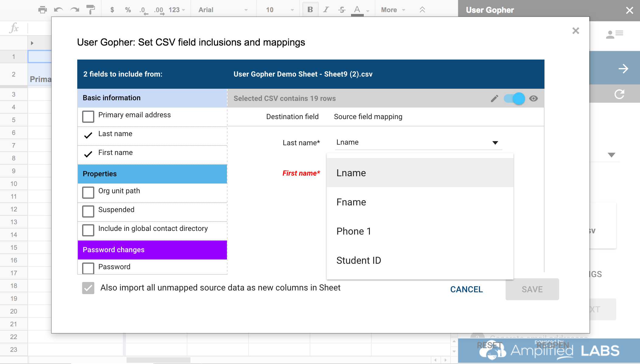
Task: Open the More toolbar dropdown
Action: 393,10
